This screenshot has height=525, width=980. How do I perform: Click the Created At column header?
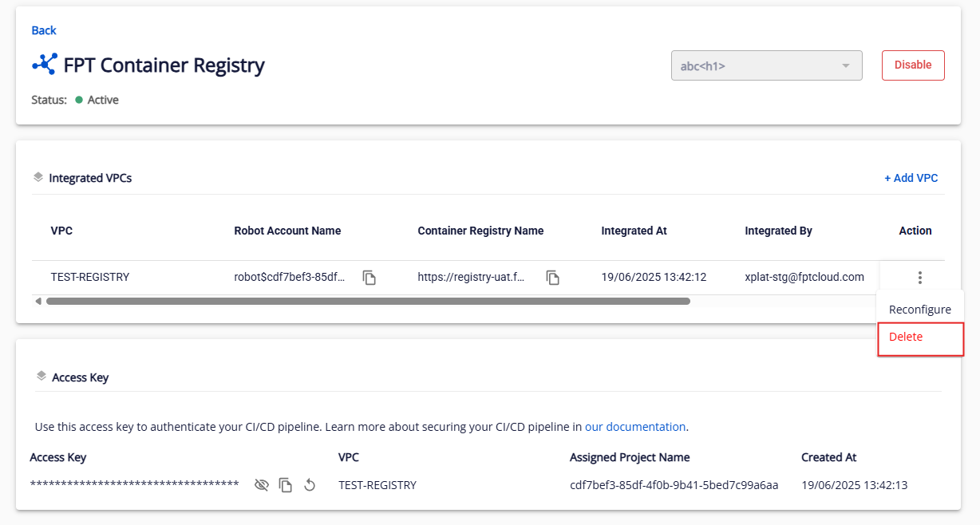[828, 457]
